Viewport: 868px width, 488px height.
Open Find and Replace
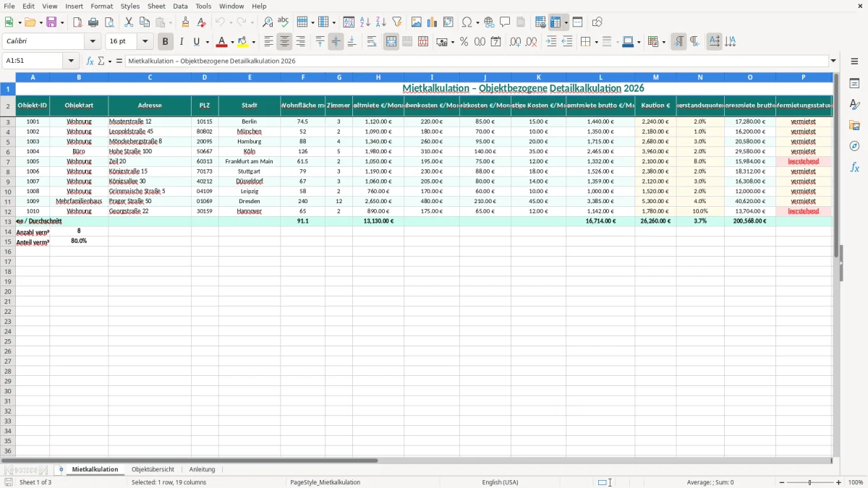pyautogui.click(x=268, y=22)
